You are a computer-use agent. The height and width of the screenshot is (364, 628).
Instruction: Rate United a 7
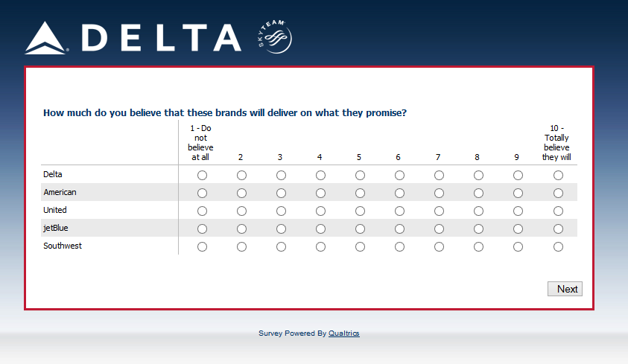[x=439, y=211]
